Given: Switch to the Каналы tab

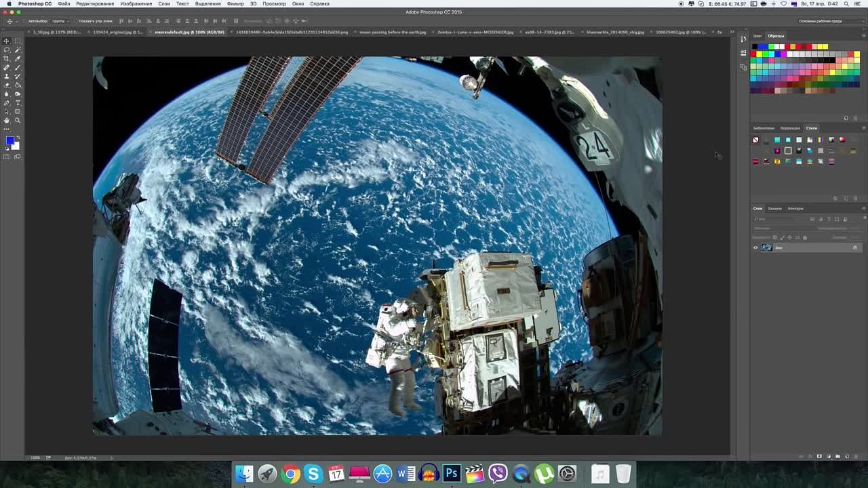Looking at the screenshot, I should coord(774,208).
